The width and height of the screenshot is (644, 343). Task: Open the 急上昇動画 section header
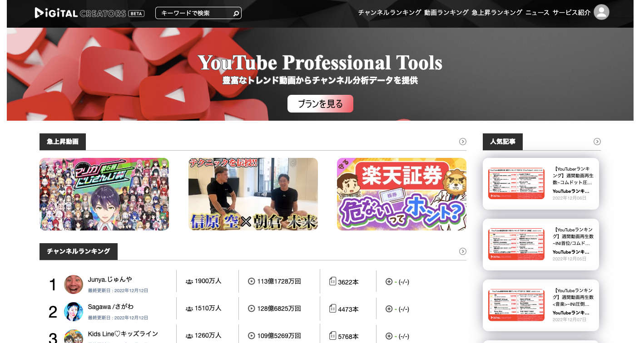[63, 142]
